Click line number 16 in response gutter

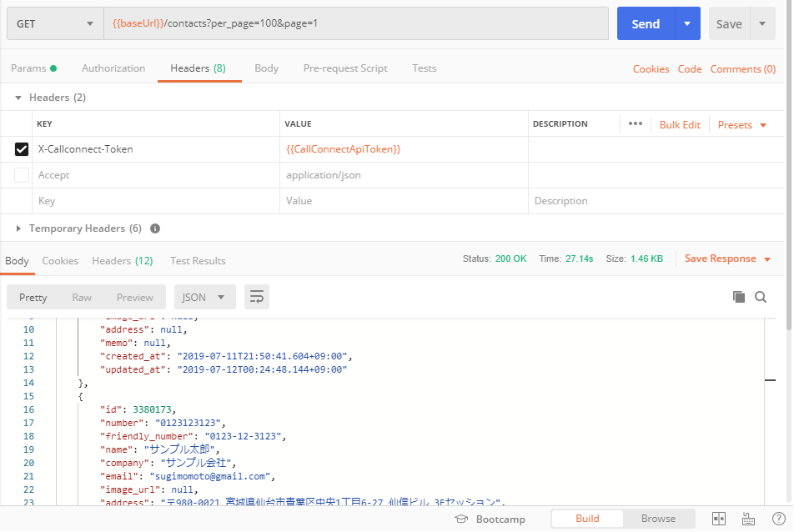29,409
